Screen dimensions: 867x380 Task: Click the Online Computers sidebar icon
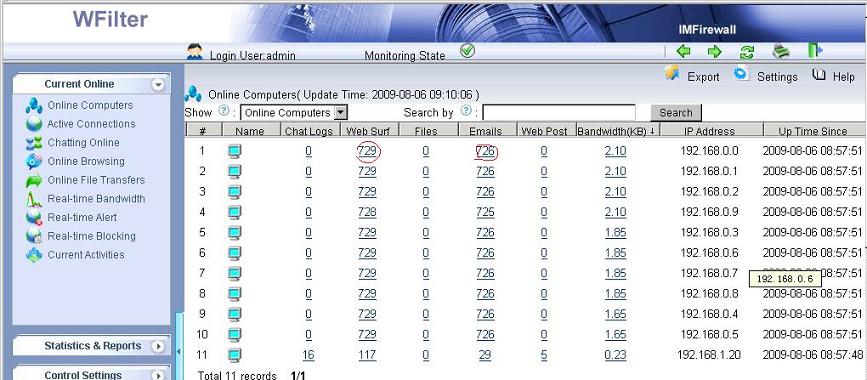click(x=34, y=105)
